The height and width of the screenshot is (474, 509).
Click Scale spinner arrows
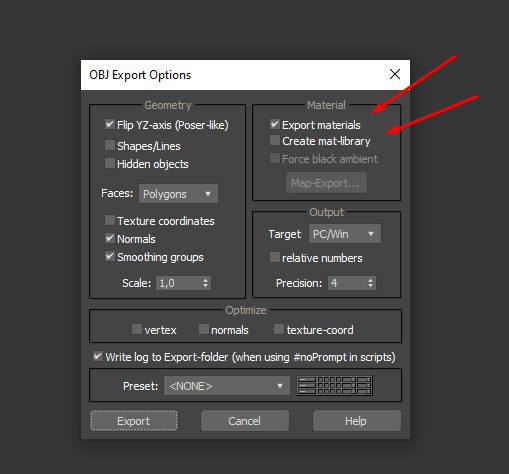(206, 283)
